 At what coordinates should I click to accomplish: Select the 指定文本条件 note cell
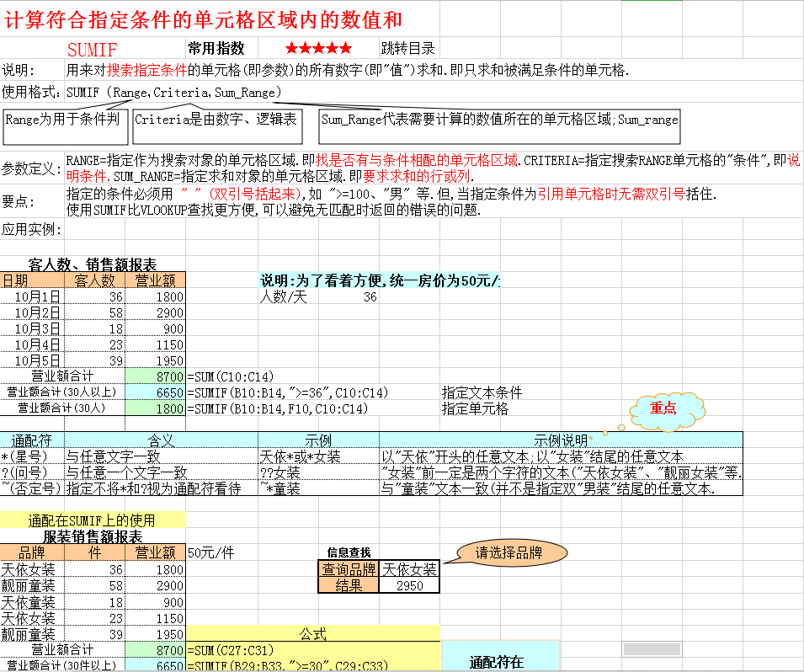(x=482, y=392)
